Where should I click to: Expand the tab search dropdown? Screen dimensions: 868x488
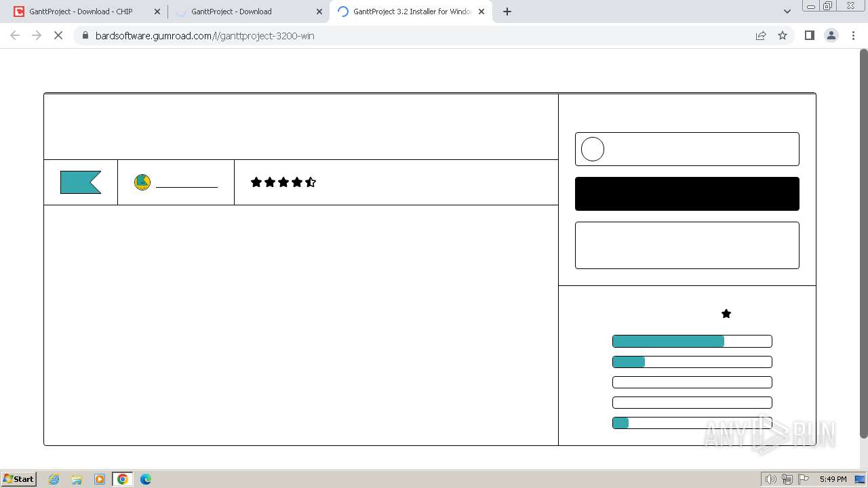tap(787, 12)
